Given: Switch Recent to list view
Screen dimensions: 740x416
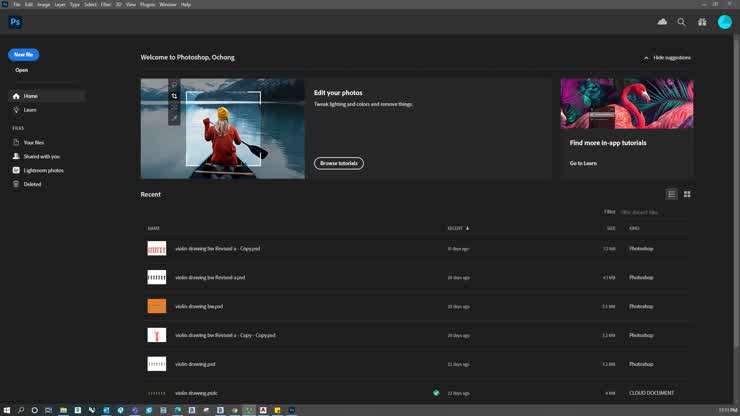Looking at the screenshot, I should coord(672,194).
